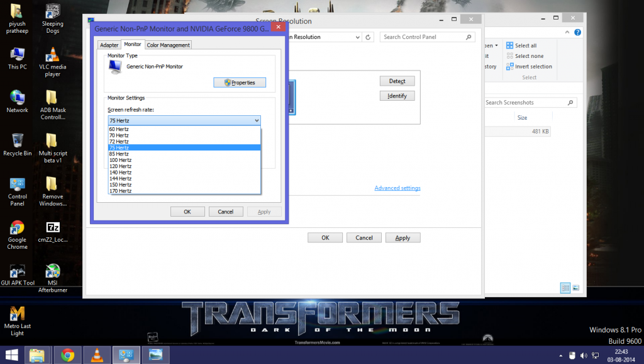Viewport: 644px width, 364px height.
Task: Open the Recycle Bin icon
Action: [x=18, y=140]
